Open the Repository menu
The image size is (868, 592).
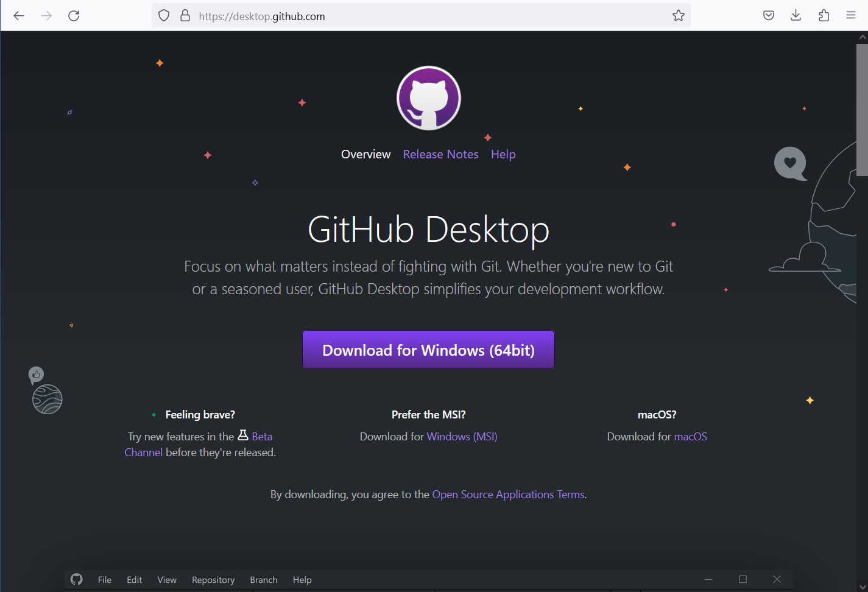(x=213, y=579)
